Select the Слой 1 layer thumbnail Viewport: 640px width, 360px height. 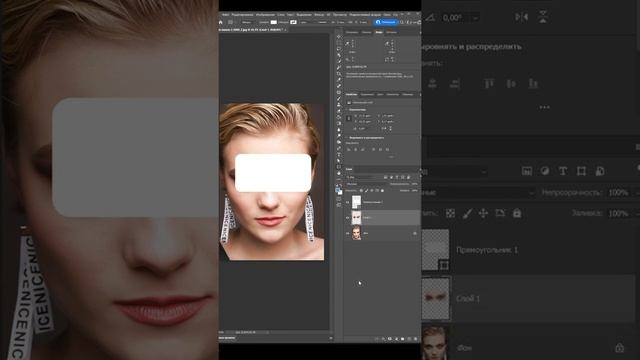click(356, 218)
